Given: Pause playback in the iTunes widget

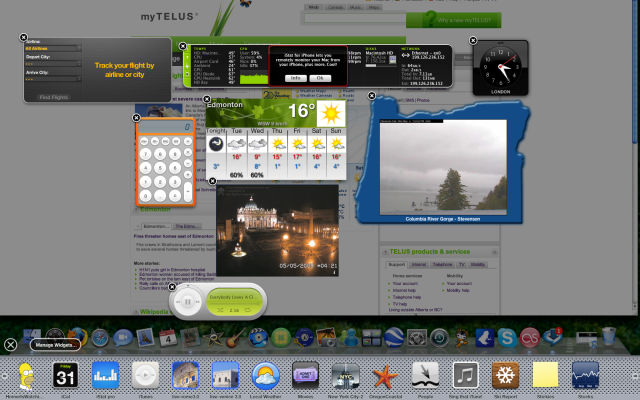Looking at the screenshot, I should [x=188, y=302].
